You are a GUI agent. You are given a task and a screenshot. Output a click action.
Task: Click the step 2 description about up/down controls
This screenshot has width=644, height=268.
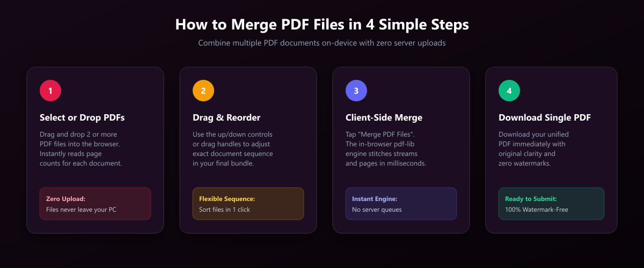(233, 148)
